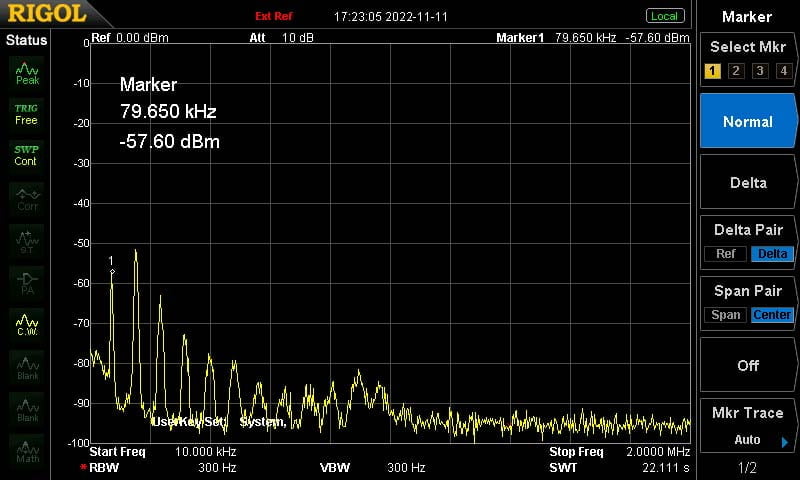Click the UserKey Set label

pos(189,422)
